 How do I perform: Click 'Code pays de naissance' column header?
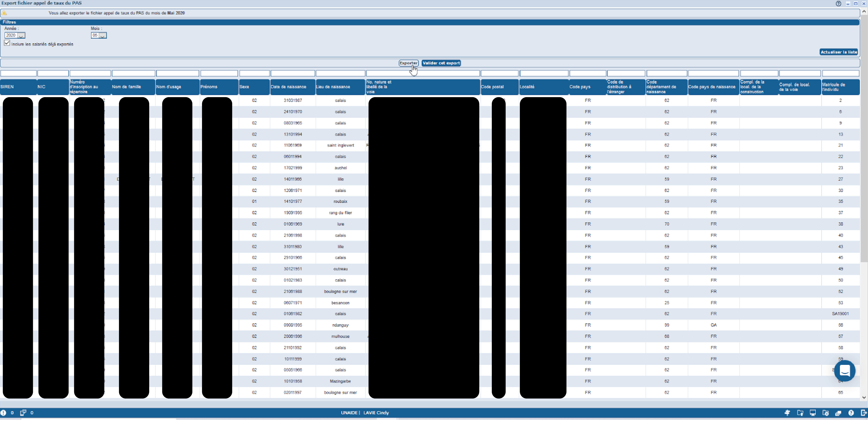point(713,87)
